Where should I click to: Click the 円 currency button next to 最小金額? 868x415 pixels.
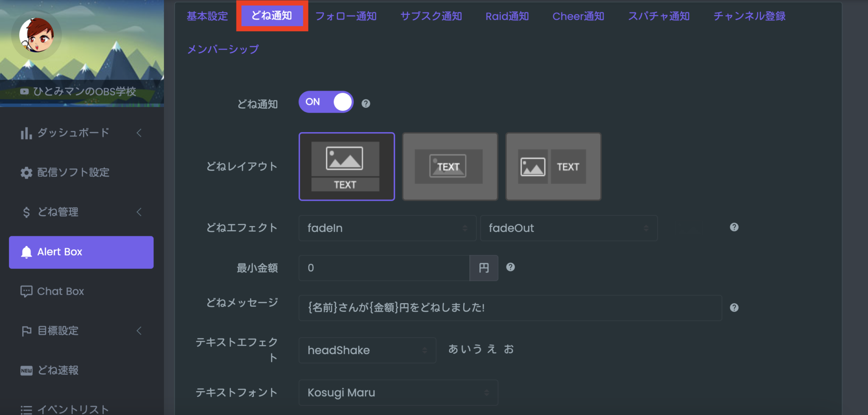(483, 268)
